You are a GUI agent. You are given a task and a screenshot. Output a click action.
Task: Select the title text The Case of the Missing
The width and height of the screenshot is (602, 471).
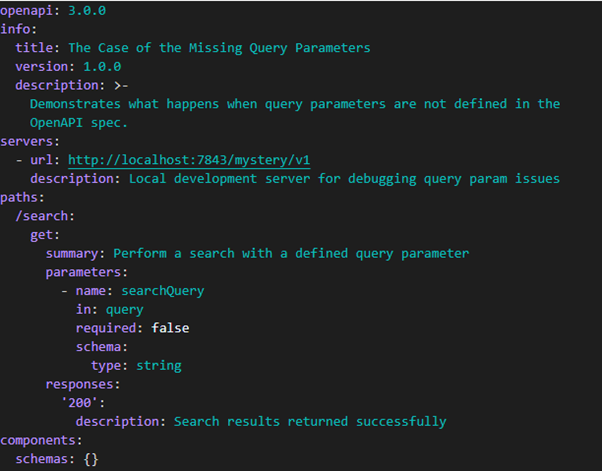coord(155,48)
